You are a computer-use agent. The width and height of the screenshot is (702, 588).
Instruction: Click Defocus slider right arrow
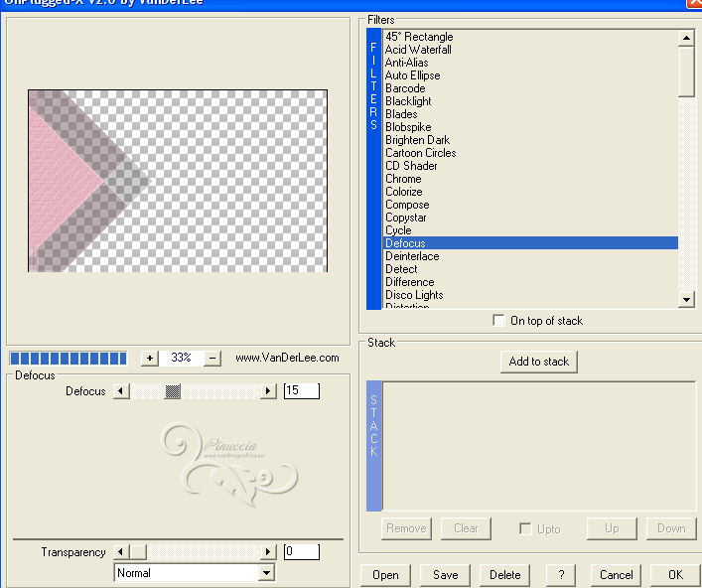pos(268,391)
